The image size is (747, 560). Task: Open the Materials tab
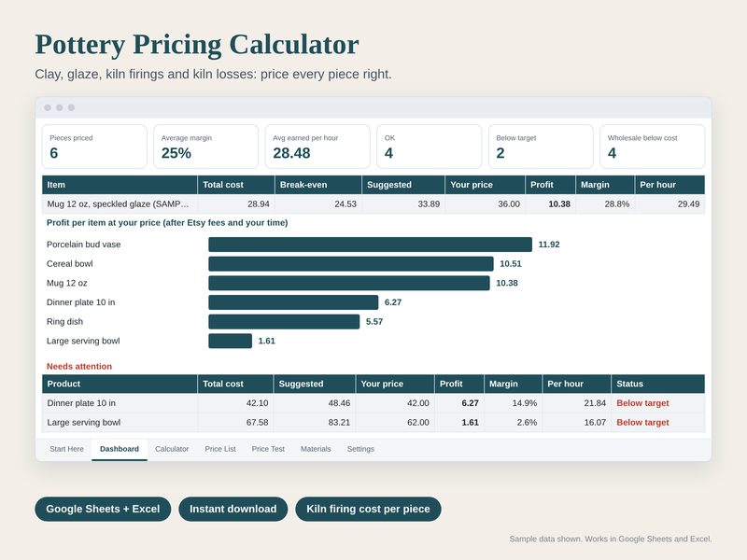316,449
